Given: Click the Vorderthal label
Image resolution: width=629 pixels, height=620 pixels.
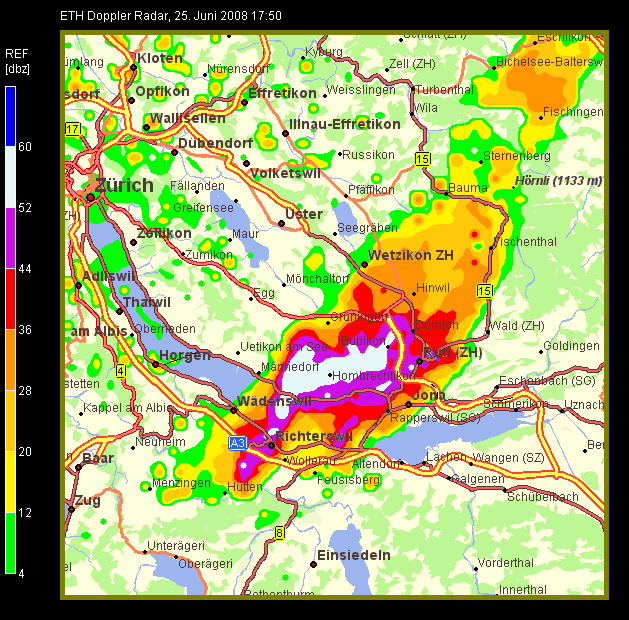Looking at the screenshot, I should tap(505, 563).
